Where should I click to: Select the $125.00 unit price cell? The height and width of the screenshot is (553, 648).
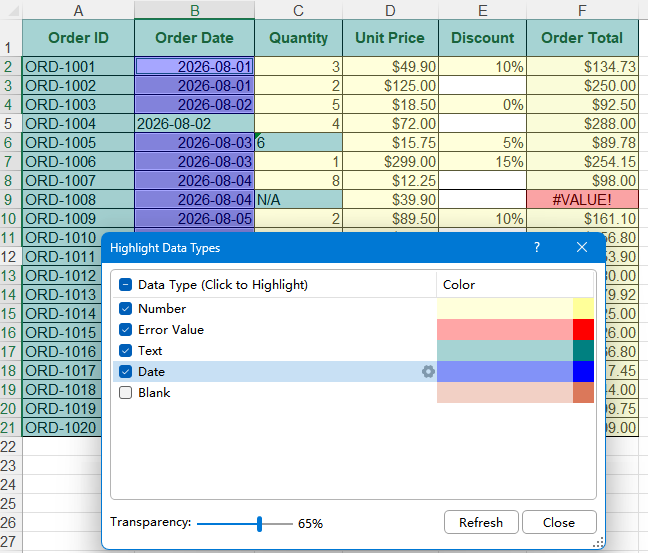tap(390, 86)
